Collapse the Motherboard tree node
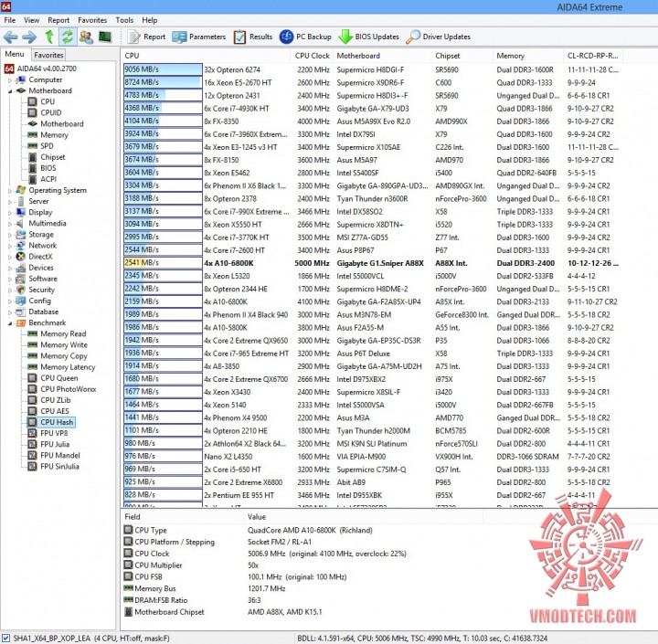 pyautogui.click(x=10, y=90)
